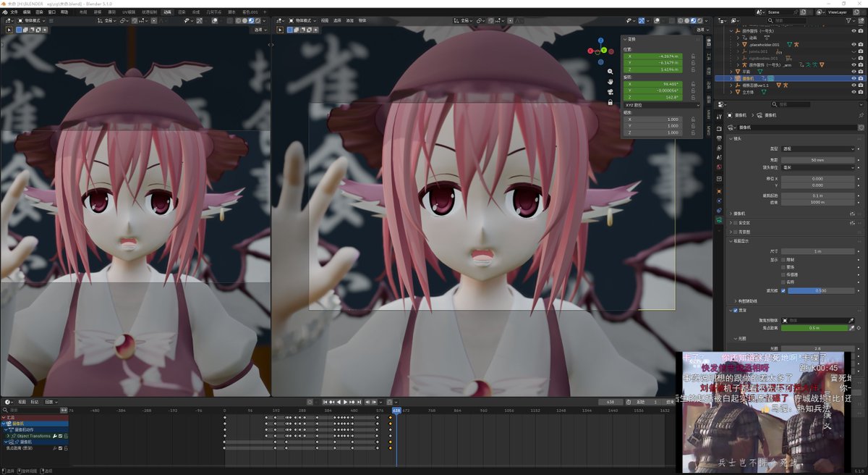Image resolution: width=868 pixels, height=475 pixels.
Task: Click the pan view hand gizmo
Action: pyautogui.click(x=610, y=82)
